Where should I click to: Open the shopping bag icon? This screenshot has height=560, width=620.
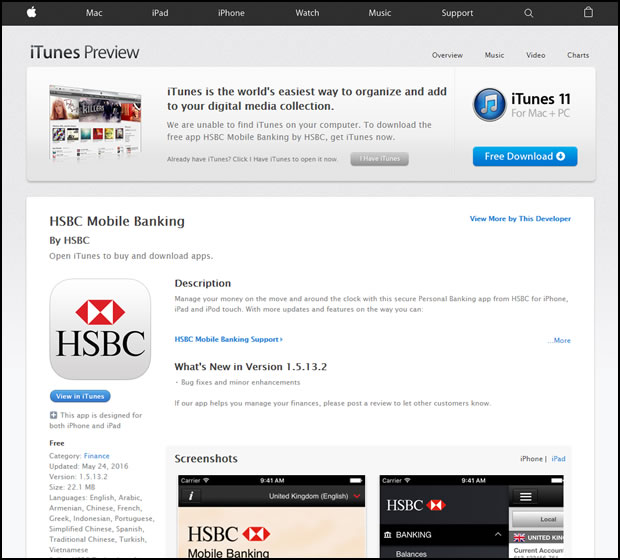588,12
